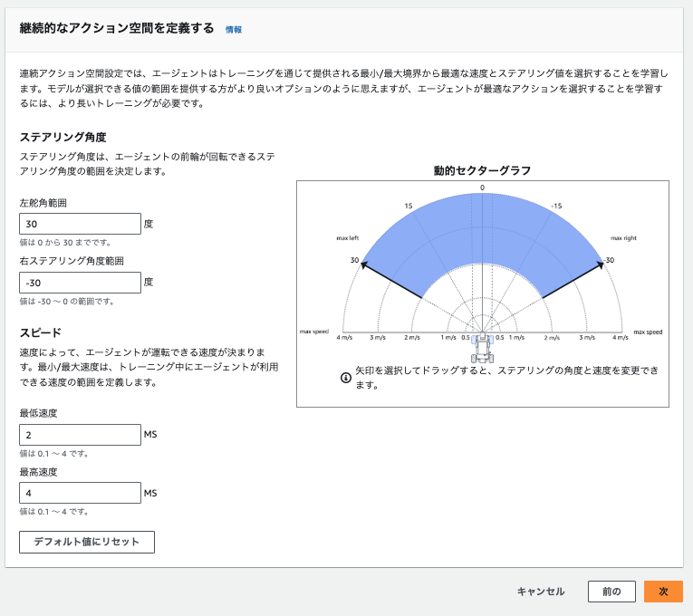Click the info circle icon in graph hint
693x616 pixels.
click(x=346, y=378)
